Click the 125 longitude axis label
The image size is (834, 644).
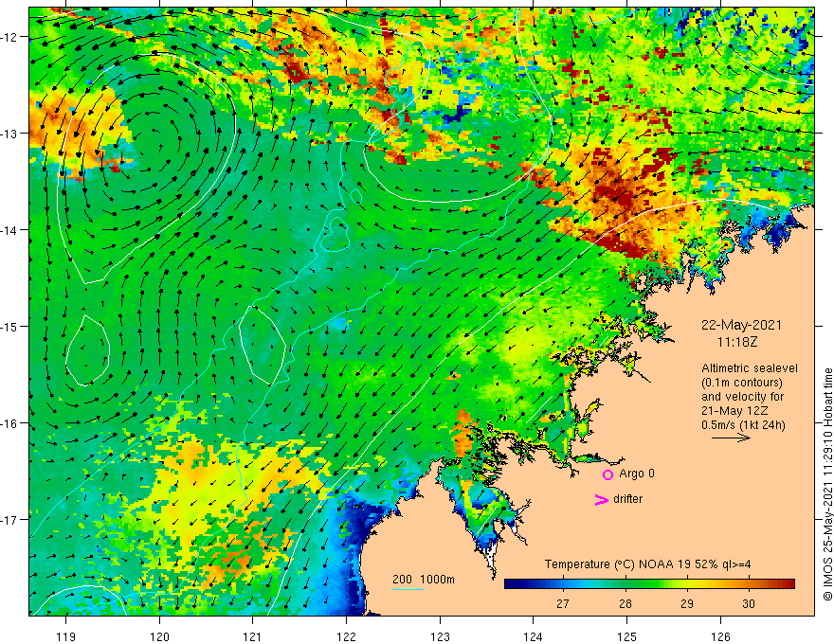tap(626, 636)
